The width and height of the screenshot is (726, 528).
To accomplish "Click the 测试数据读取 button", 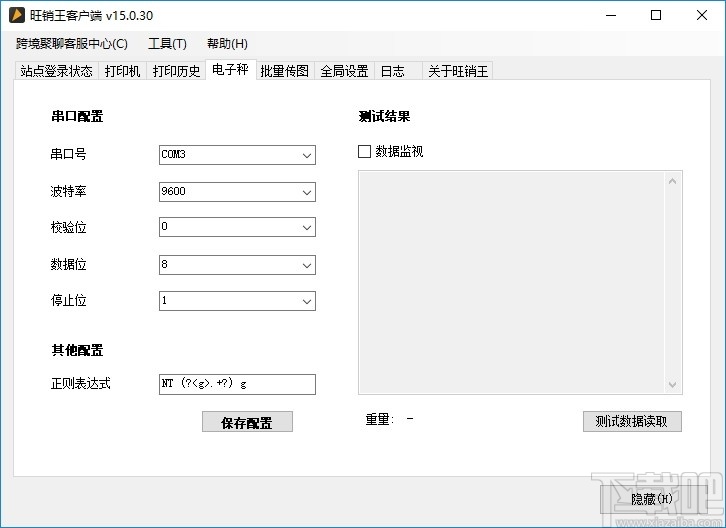I will (632, 421).
